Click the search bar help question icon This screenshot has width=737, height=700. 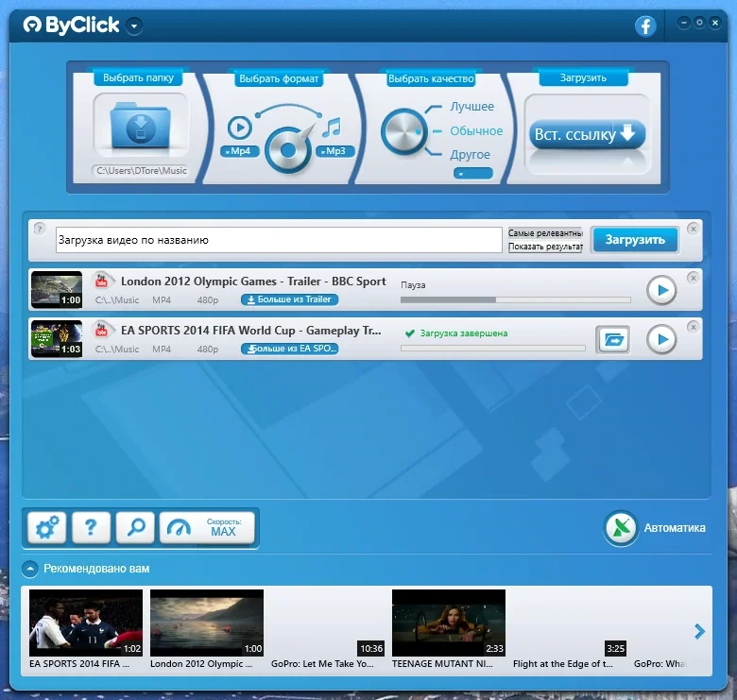point(40,229)
